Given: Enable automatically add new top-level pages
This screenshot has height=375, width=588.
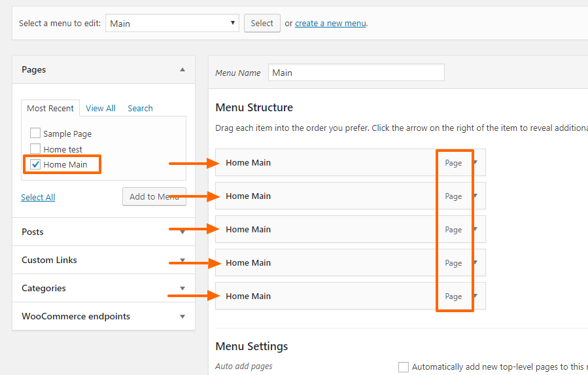Looking at the screenshot, I should 404,366.
